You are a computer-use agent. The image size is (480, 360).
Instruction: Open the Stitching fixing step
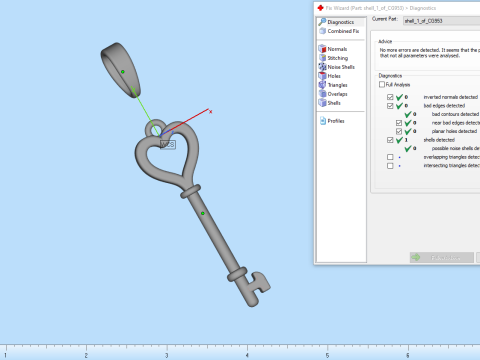337,58
